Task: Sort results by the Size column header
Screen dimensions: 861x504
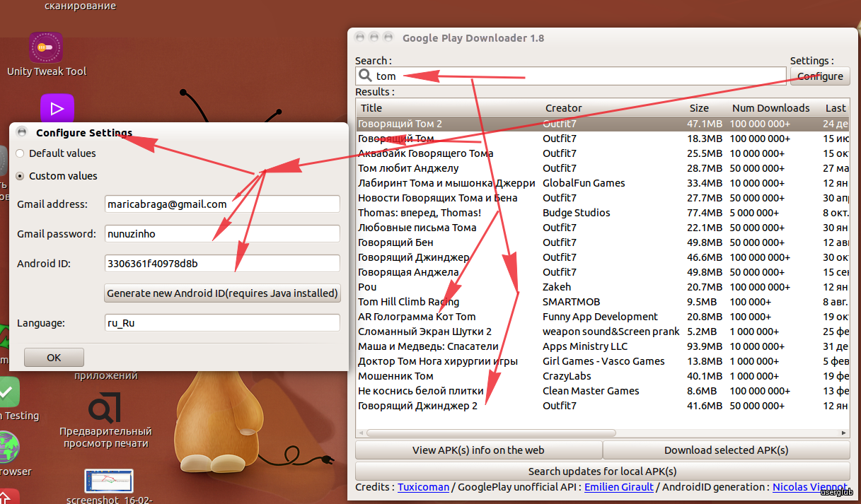Action: [707, 108]
